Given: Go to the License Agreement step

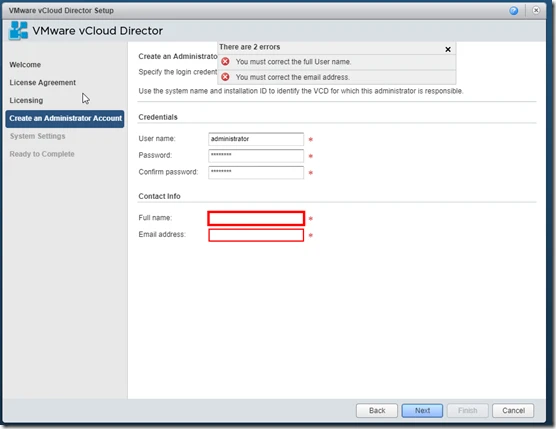Looking at the screenshot, I should coord(43,82).
